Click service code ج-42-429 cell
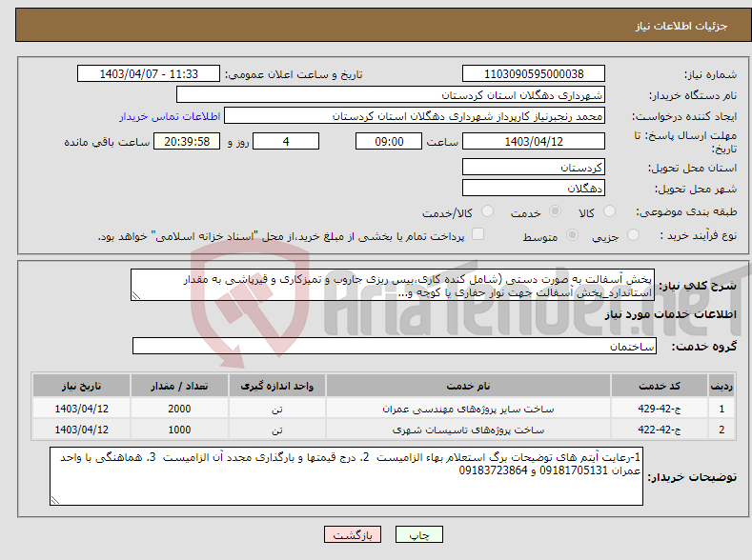 coord(660,409)
